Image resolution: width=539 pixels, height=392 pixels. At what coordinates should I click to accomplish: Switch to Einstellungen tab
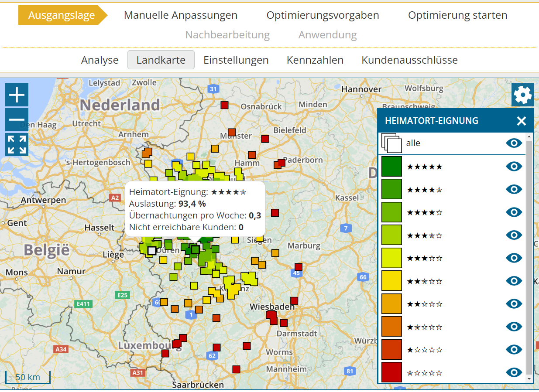(x=236, y=60)
